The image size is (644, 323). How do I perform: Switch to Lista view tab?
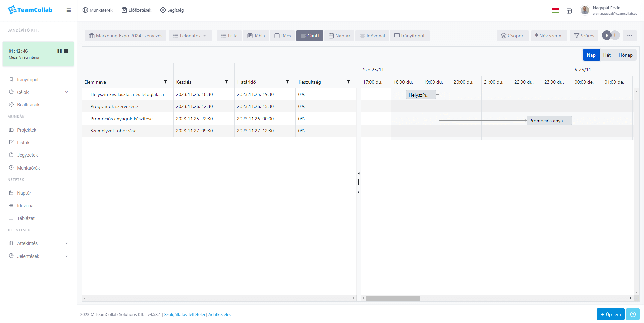pyautogui.click(x=229, y=36)
